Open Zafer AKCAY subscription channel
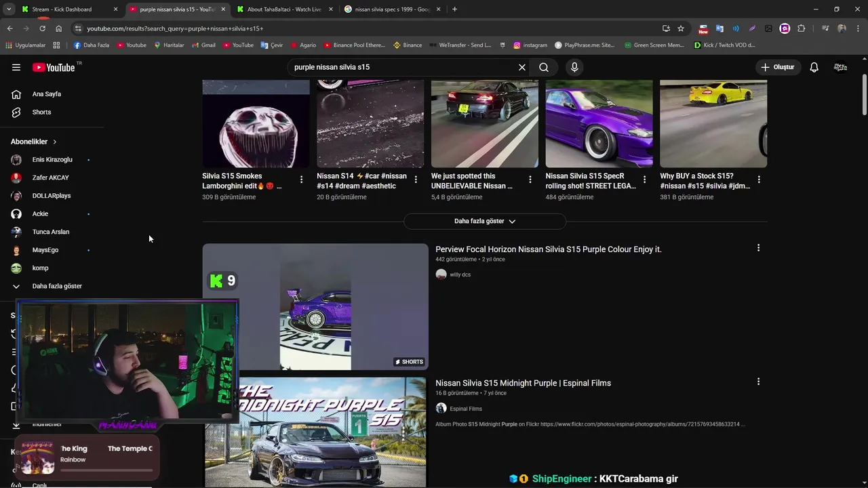Screen dimensions: 868x488 pos(52,178)
